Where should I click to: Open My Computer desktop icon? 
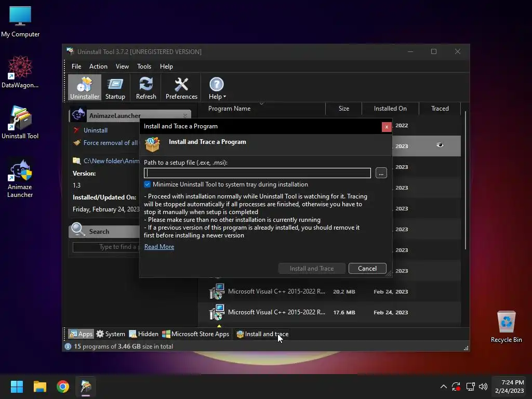20,21
